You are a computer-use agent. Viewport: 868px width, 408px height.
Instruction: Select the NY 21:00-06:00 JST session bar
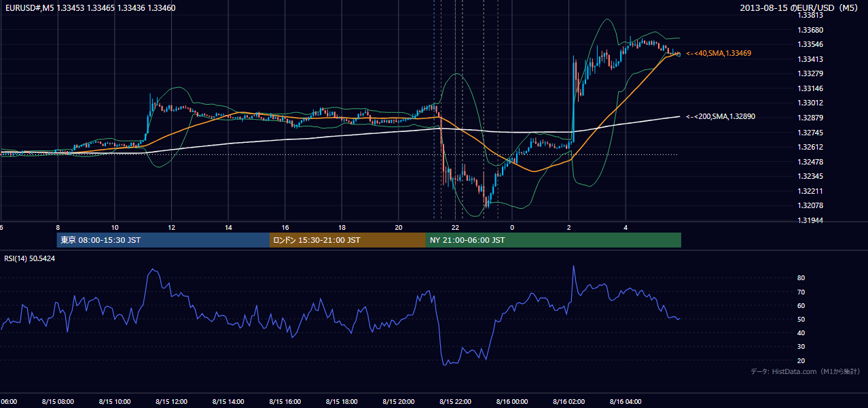tap(554, 240)
